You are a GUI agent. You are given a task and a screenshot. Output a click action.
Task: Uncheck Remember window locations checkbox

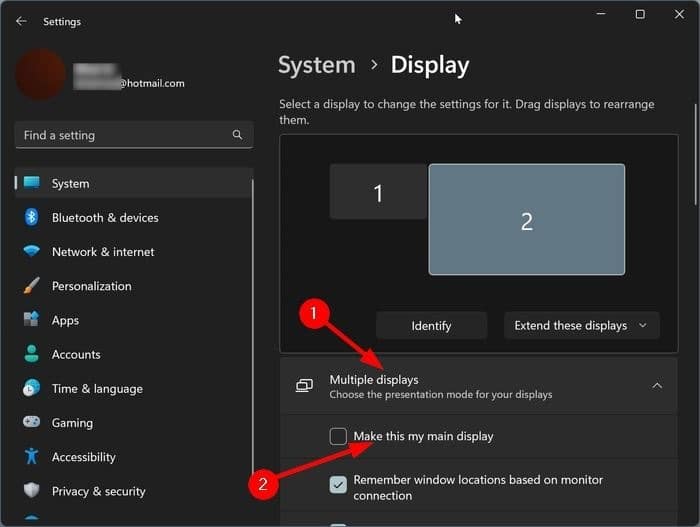click(338, 485)
